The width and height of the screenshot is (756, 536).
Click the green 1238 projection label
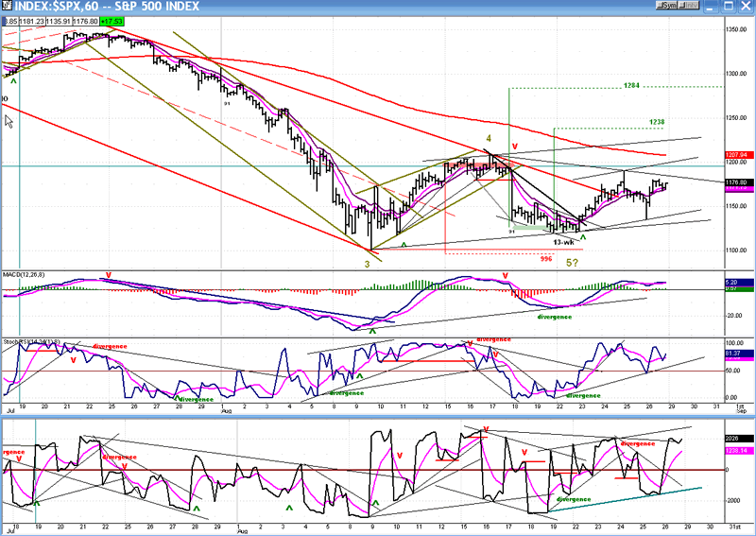(x=659, y=122)
